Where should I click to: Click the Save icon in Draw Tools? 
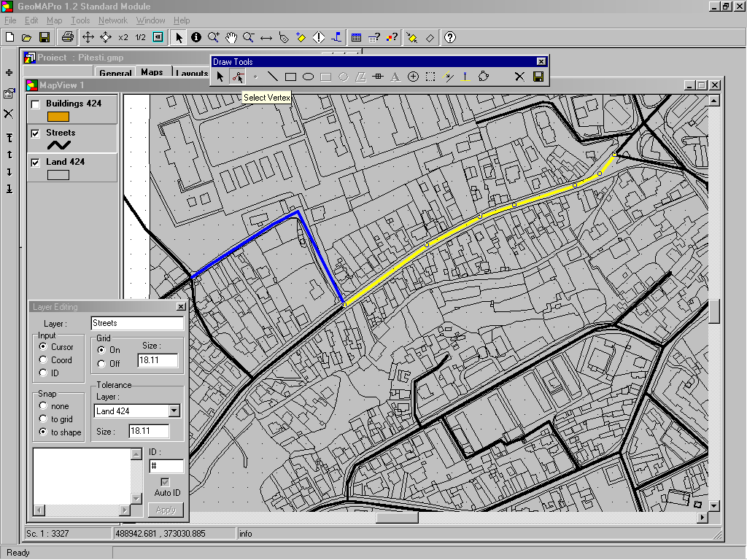tap(538, 77)
